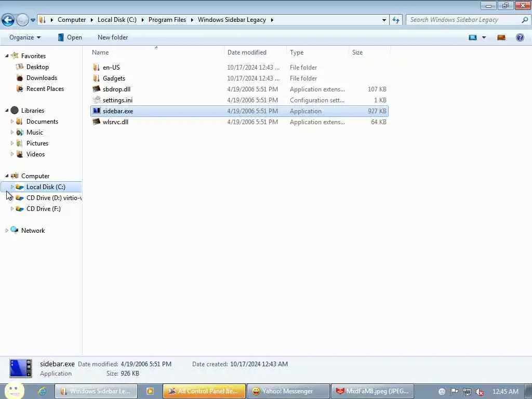Viewport: 532px width, 399px height.
Task: Select CD Drive (F:) in tree
Action: click(44, 208)
